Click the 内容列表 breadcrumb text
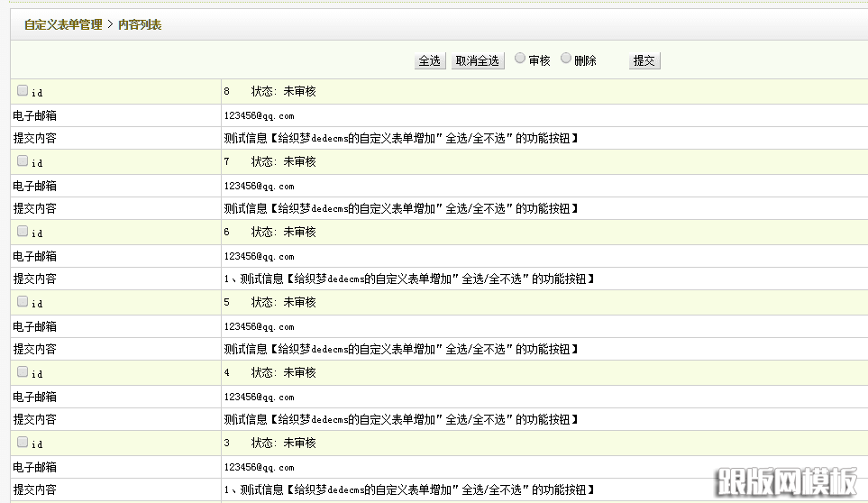Screen dimensions: 868x503 click(140, 25)
